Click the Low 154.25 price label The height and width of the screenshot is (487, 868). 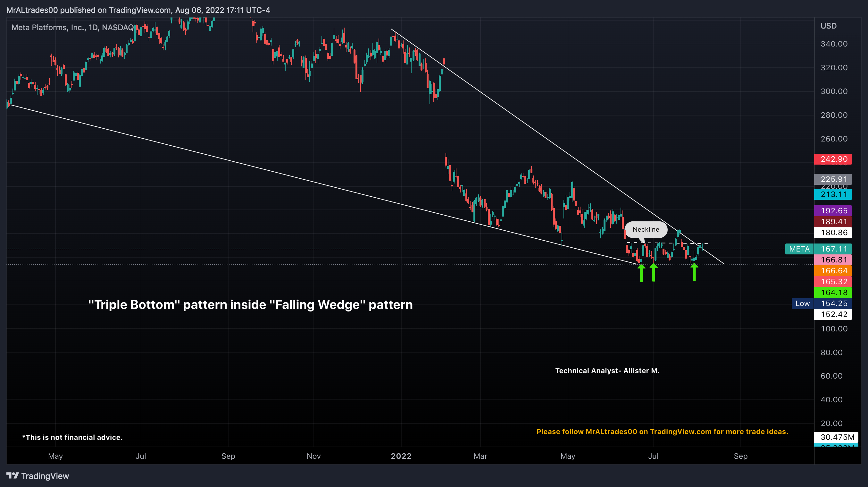click(822, 303)
